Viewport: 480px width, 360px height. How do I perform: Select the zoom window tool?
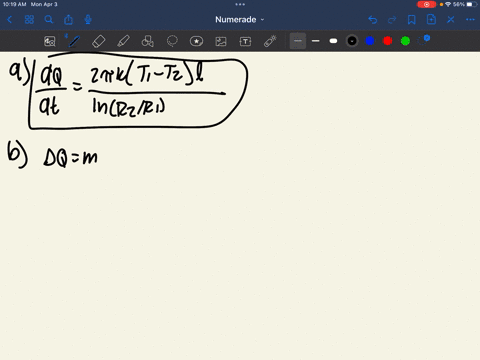50,41
